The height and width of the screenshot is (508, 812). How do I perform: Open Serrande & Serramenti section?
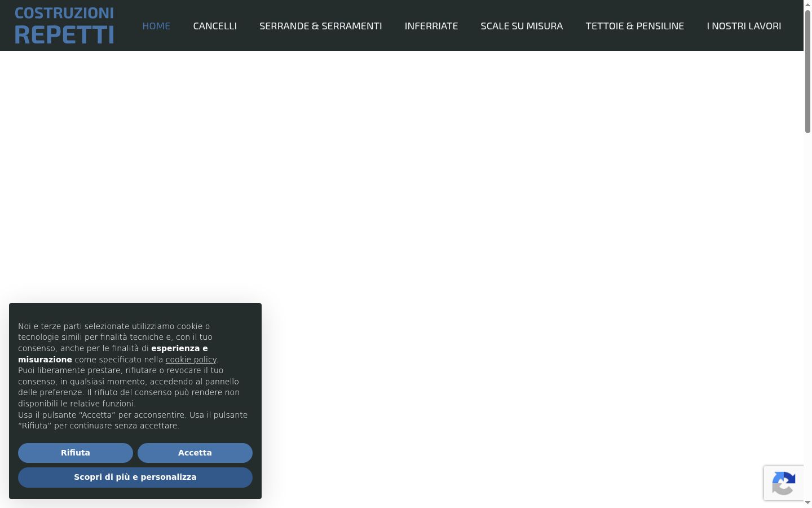pos(320,26)
